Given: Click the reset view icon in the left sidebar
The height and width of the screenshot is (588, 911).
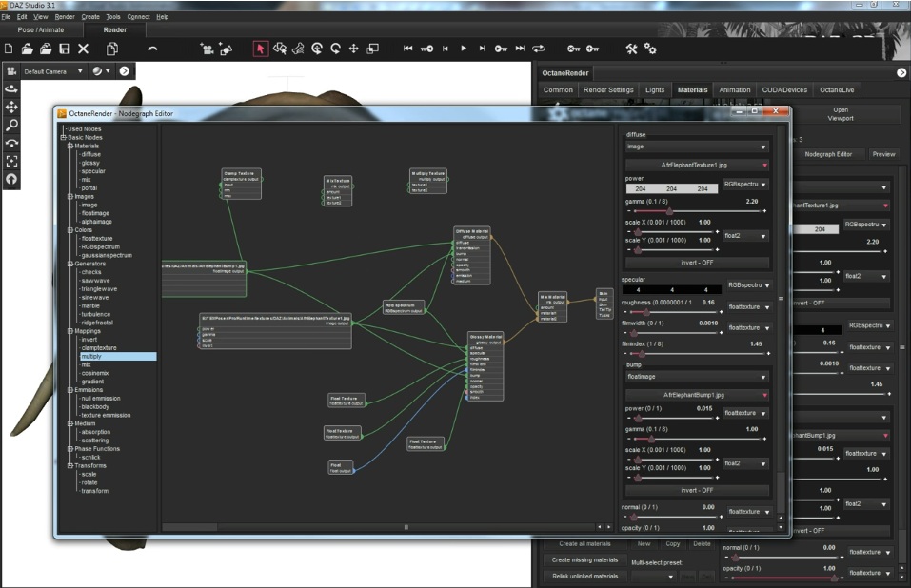Looking at the screenshot, I should click(11, 179).
